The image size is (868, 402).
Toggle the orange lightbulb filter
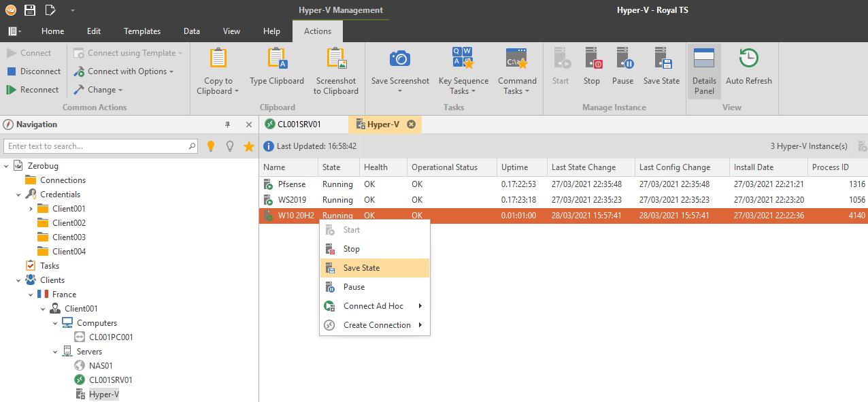[211, 146]
